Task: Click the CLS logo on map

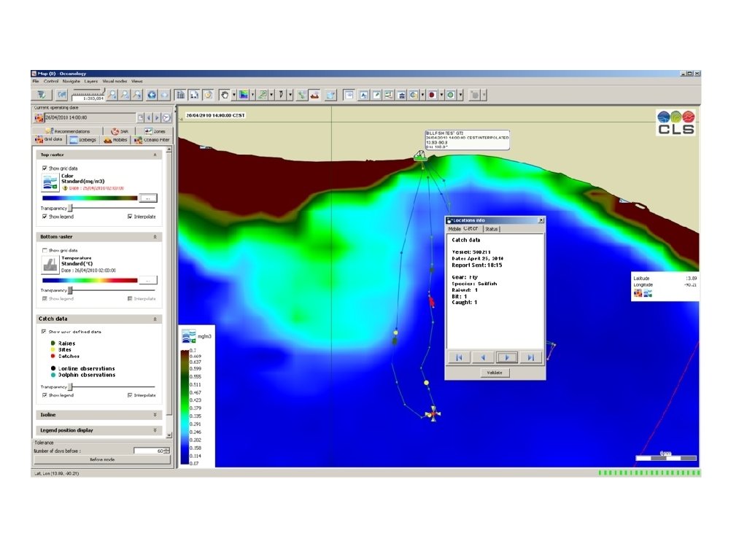Action: [x=676, y=122]
